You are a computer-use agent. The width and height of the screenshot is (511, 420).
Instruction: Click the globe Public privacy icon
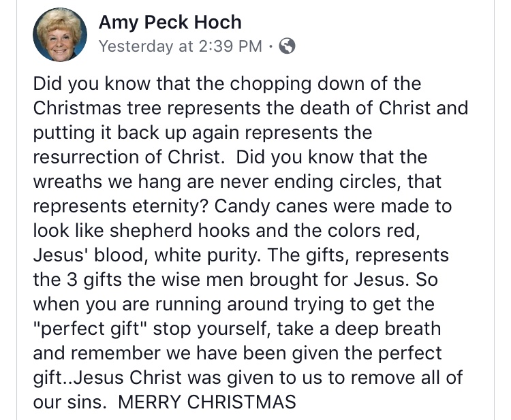point(287,46)
